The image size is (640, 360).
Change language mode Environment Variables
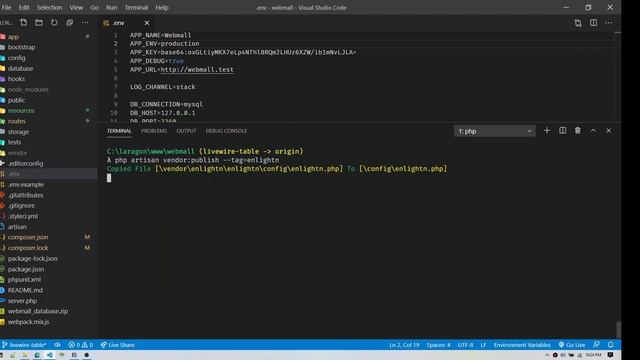coord(522,345)
